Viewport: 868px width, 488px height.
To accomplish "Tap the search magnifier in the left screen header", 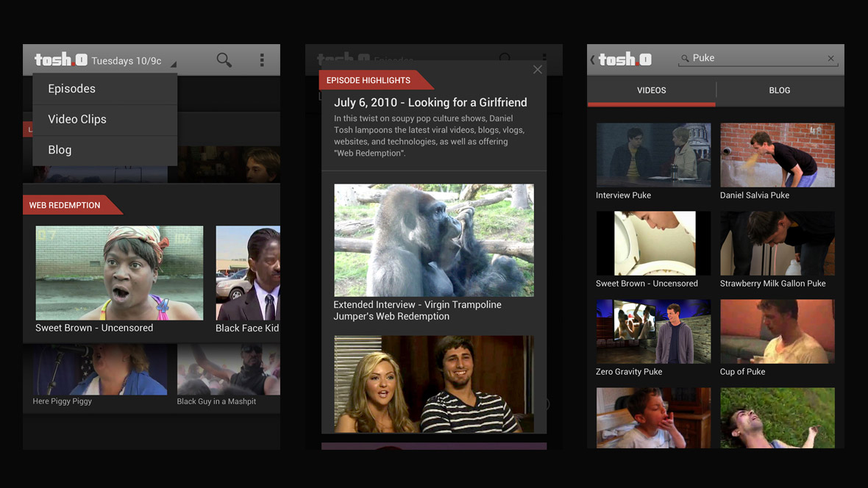I will click(x=224, y=60).
